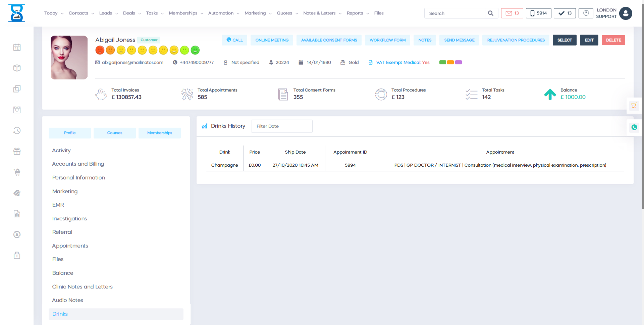This screenshot has height=325, width=644.
Task: Open the Reports dropdown menu
Action: pos(358,13)
